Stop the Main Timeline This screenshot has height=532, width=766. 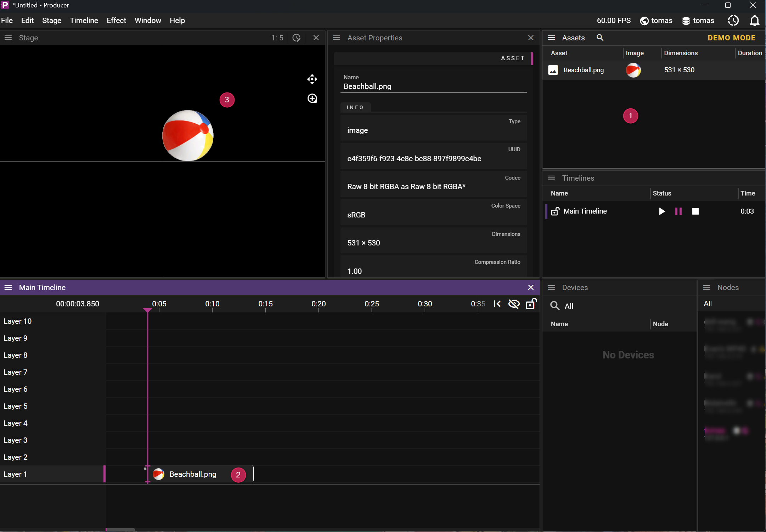pos(695,211)
